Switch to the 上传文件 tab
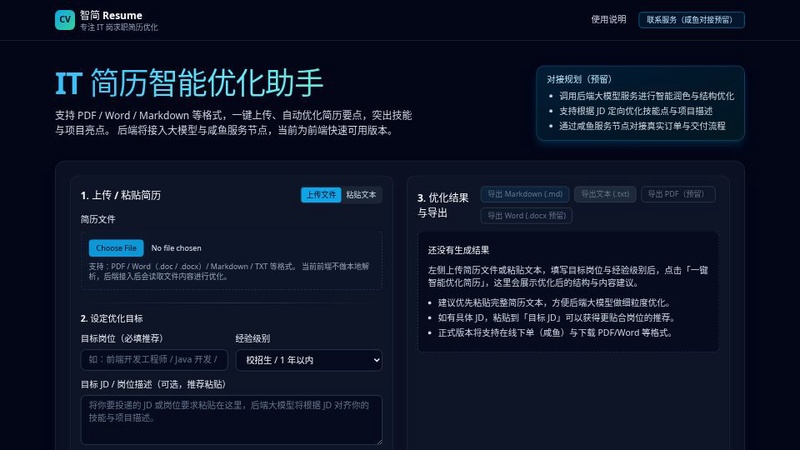 321,195
